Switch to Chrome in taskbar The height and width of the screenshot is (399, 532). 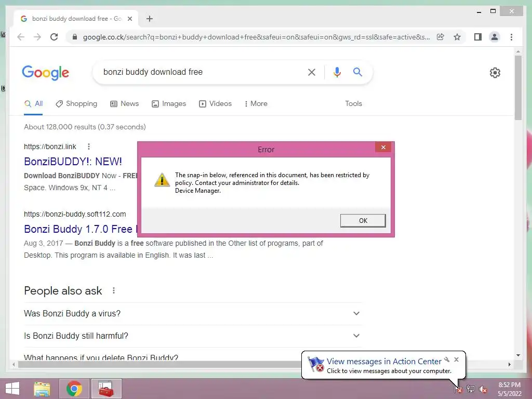coord(74,389)
